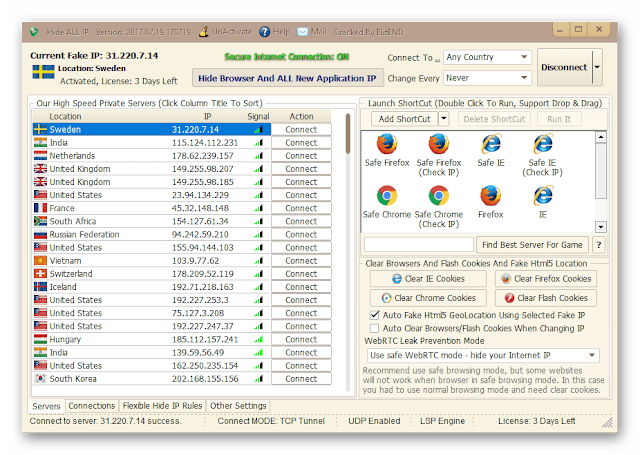The width and height of the screenshot is (640, 455).
Task: Connect to the Netherlands server 178.62.239.157
Action: coord(301,155)
